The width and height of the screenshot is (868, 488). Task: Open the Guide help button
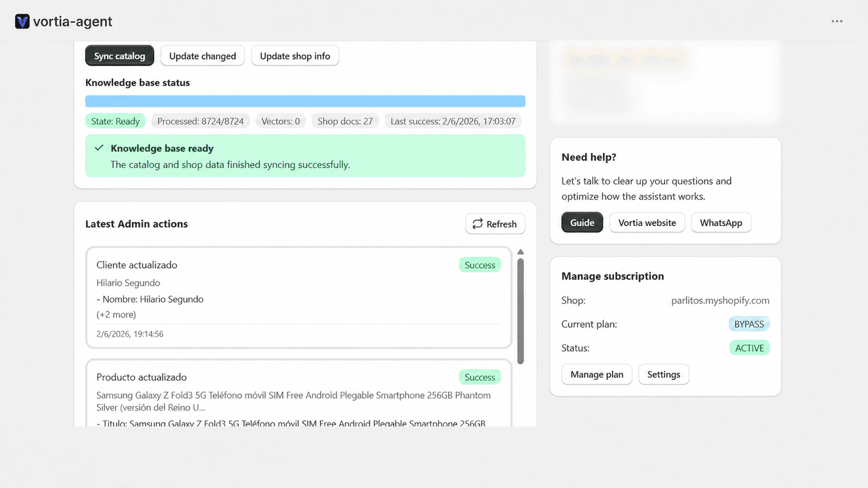pos(582,222)
